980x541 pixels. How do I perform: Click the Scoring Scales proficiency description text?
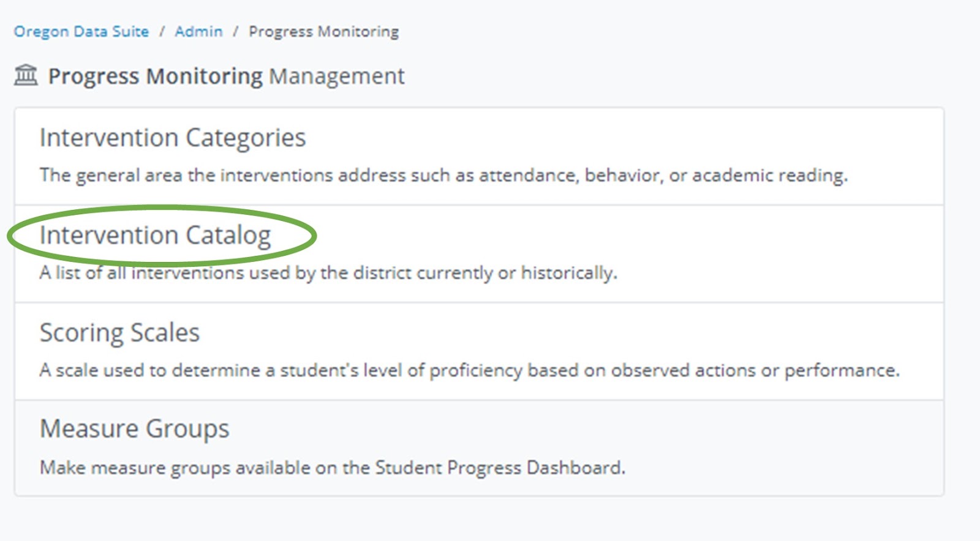[x=469, y=370]
